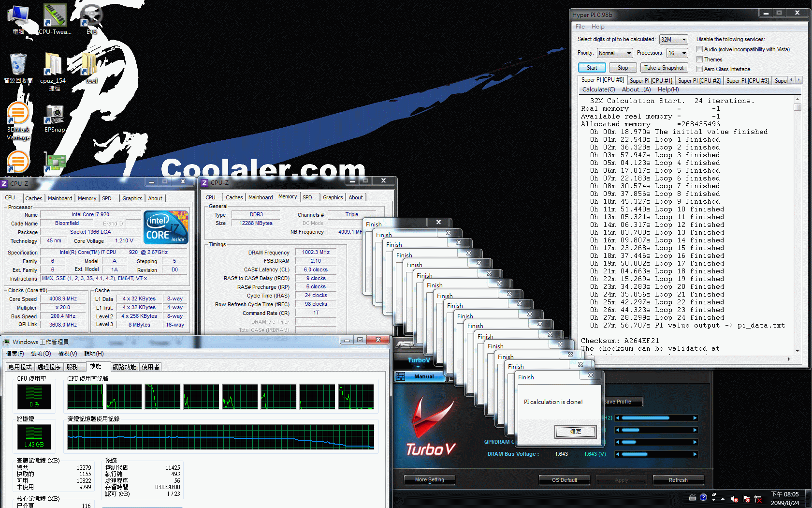Select the 處理程序 tab in Task Manager
Viewport: 812px width, 508px height.
pyautogui.click(x=49, y=367)
